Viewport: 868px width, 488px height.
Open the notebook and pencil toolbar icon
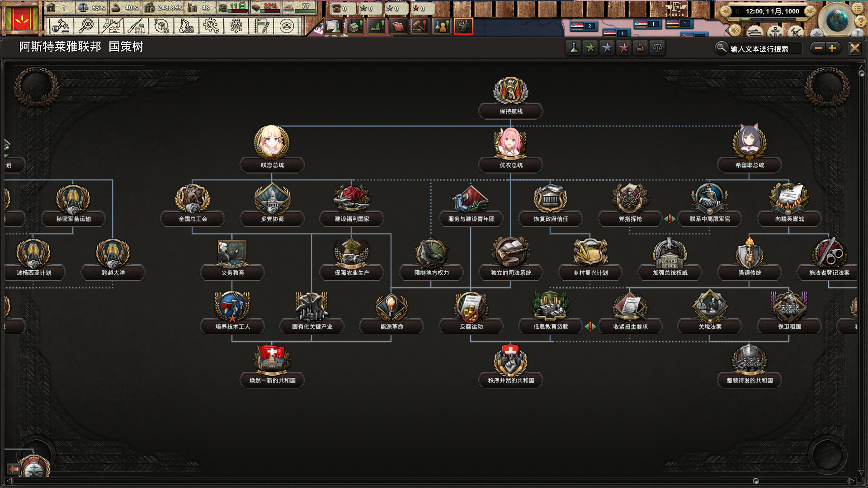(261, 26)
